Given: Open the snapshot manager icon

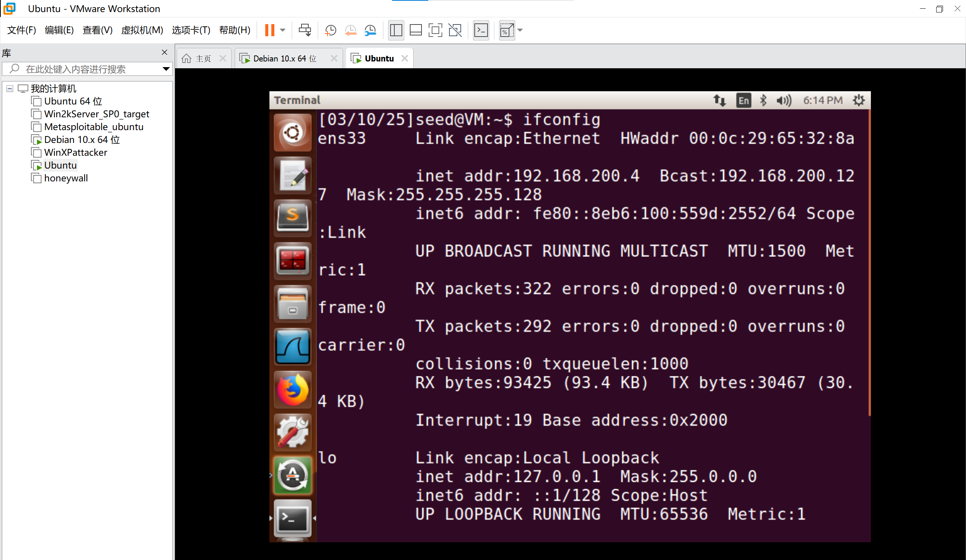Looking at the screenshot, I should click(370, 30).
